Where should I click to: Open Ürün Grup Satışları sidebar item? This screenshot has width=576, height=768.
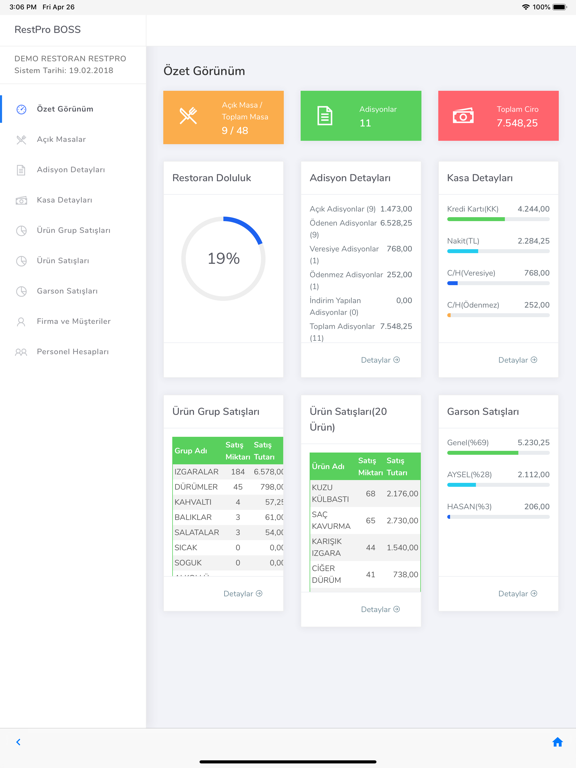pyautogui.click(x=73, y=231)
